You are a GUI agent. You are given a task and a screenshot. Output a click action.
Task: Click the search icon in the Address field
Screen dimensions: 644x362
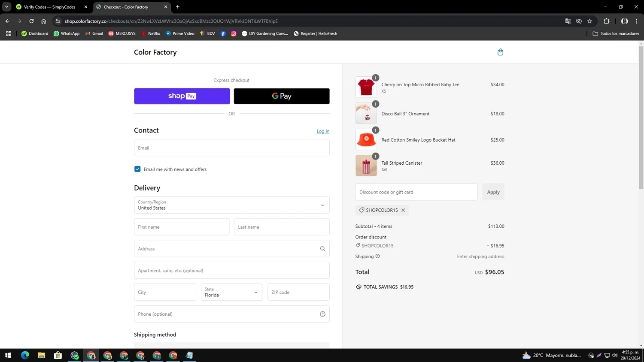coord(322,249)
